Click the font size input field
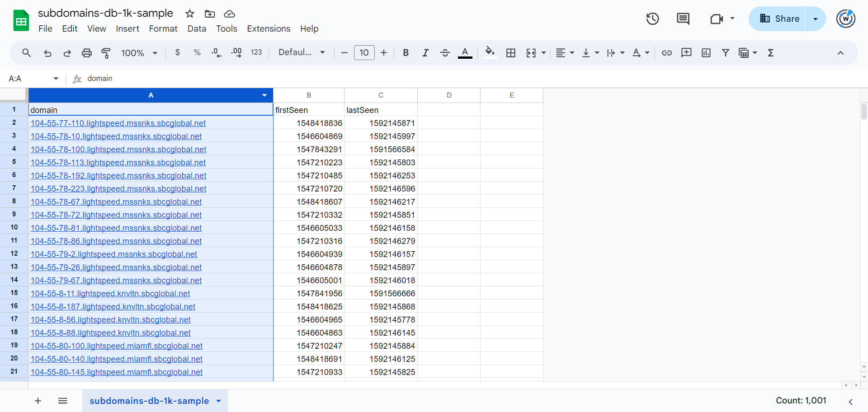868x412 pixels. (364, 53)
